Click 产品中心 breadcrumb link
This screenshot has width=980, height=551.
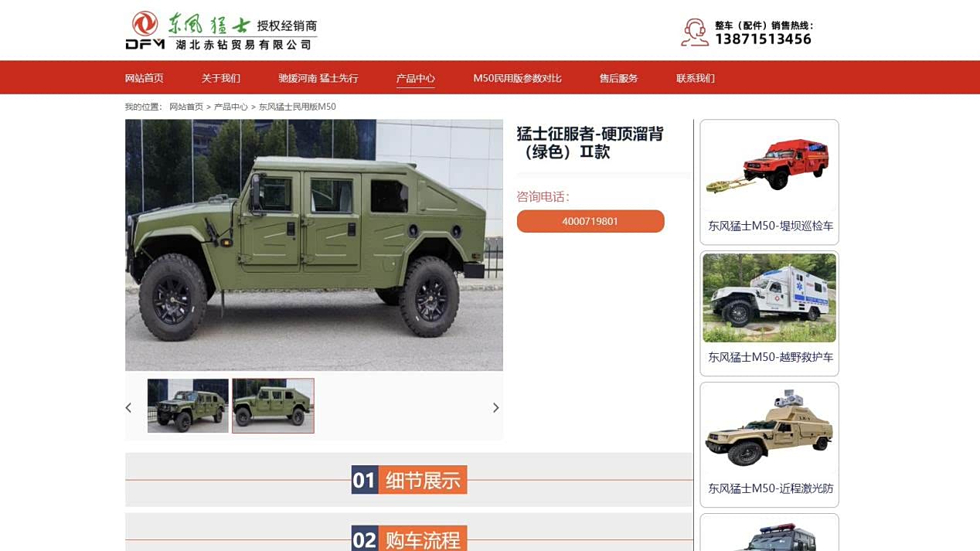(231, 107)
